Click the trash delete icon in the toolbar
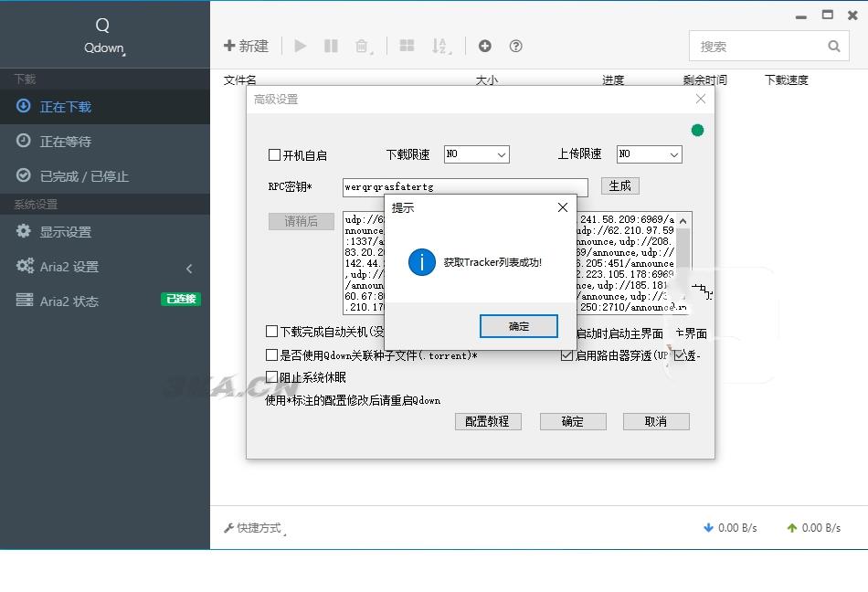The width and height of the screenshot is (868, 592). [x=362, y=46]
